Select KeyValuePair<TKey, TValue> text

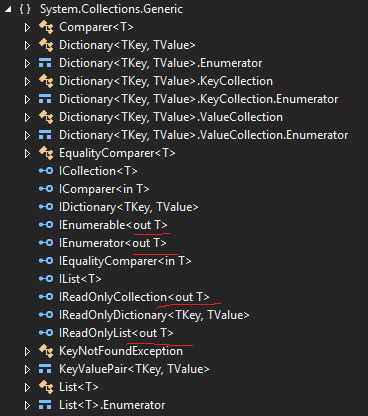point(134,369)
